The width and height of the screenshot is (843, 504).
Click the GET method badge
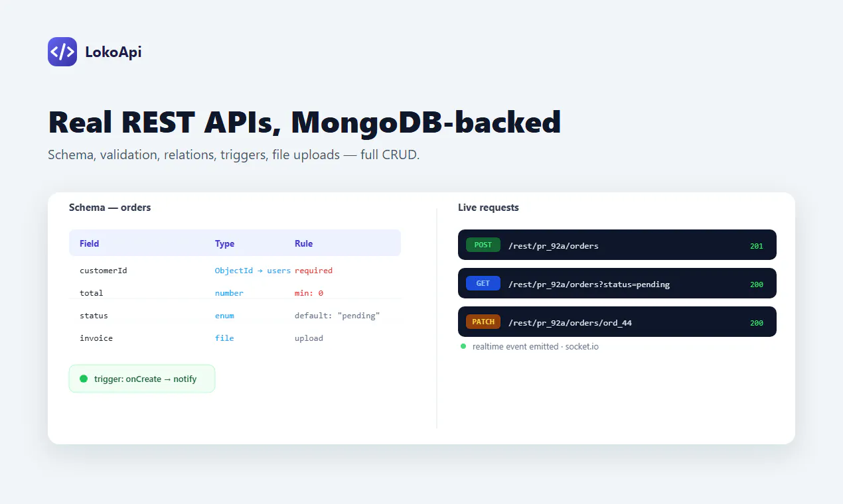coord(483,283)
